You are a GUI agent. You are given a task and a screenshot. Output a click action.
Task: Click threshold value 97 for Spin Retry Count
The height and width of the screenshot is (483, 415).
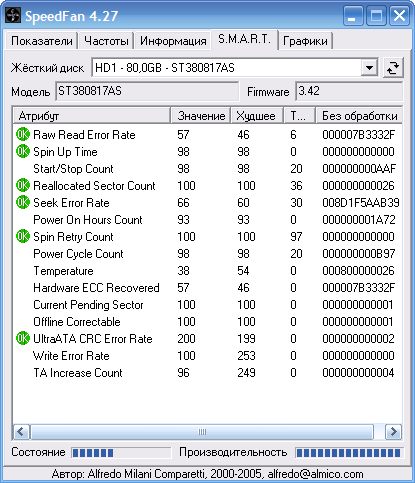[x=296, y=236]
